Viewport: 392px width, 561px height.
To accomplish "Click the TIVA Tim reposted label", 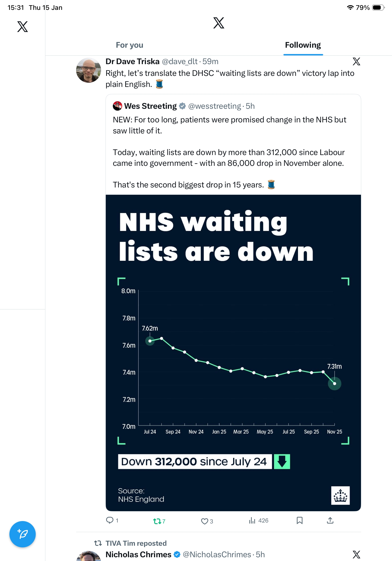I will 136,543.
